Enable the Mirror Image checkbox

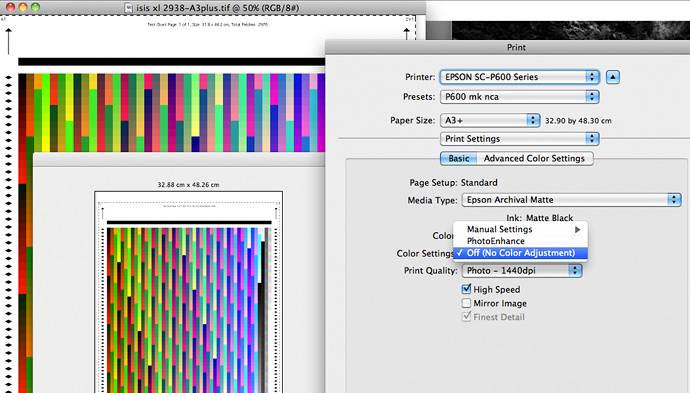click(466, 303)
